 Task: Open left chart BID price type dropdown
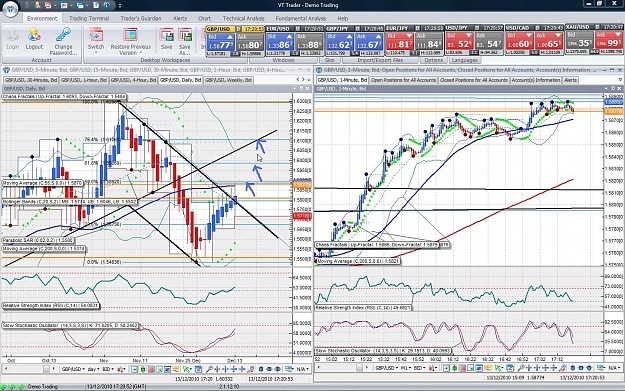click(108, 369)
